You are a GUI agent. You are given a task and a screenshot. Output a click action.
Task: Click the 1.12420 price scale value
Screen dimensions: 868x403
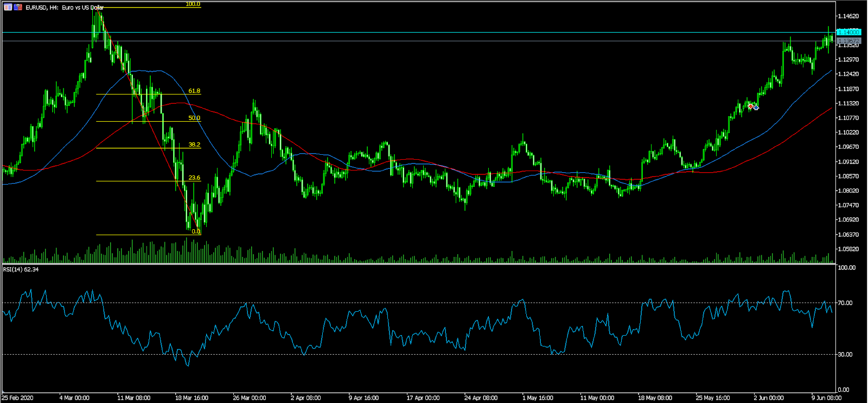[x=848, y=74]
